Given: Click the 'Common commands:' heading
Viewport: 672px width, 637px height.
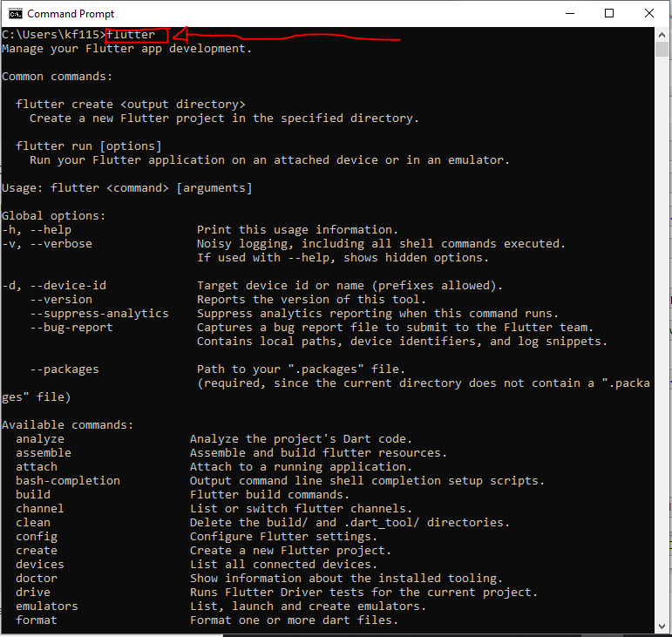Looking at the screenshot, I should point(57,77).
